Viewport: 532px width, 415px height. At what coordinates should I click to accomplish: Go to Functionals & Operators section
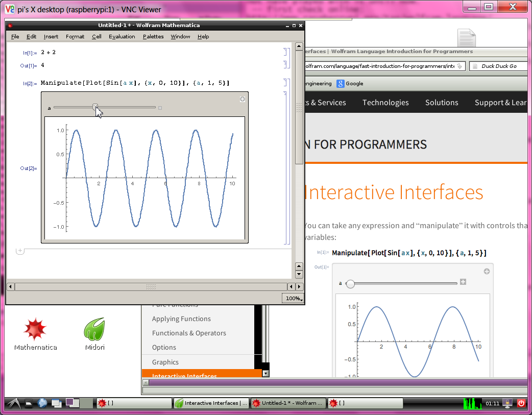click(x=189, y=333)
